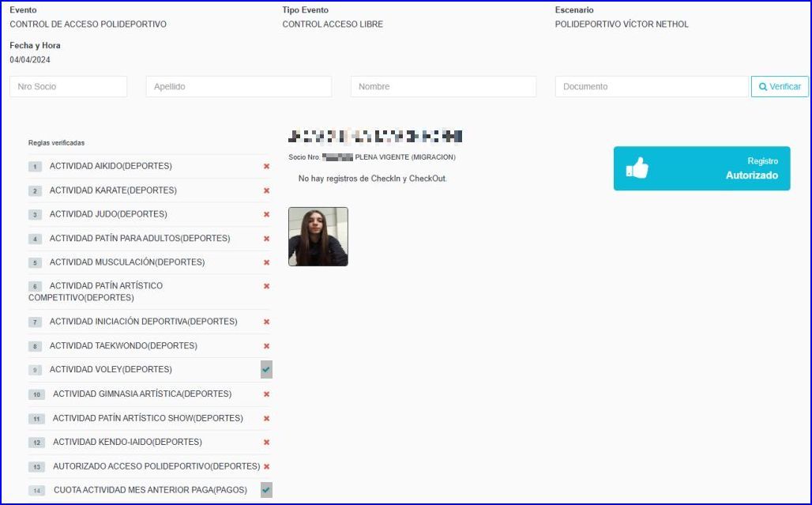Select ACTIVIDAD GIMNASIA ARTÍSTICA(DEPORTES) text
This screenshot has height=505, width=812.
pyautogui.click(x=142, y=394)
